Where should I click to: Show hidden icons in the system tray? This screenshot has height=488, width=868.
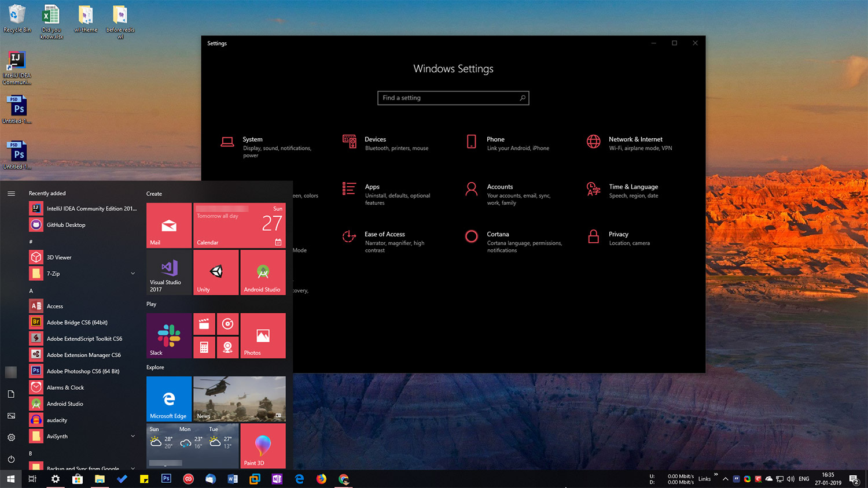726,479
